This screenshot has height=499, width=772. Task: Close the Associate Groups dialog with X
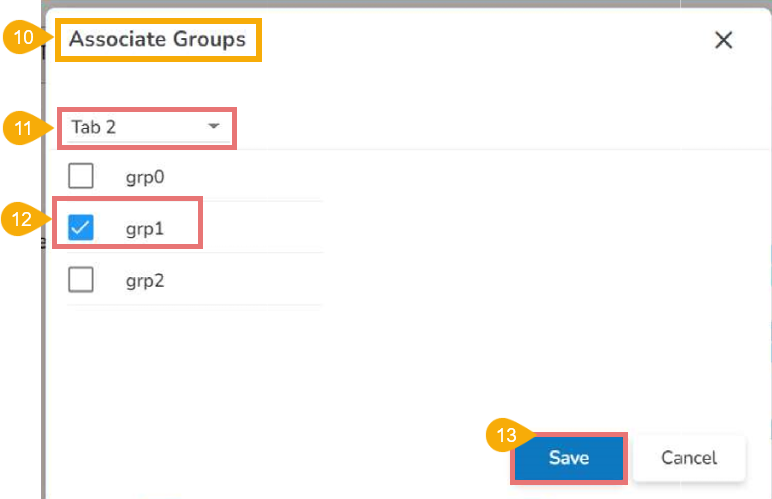(724, 40)
